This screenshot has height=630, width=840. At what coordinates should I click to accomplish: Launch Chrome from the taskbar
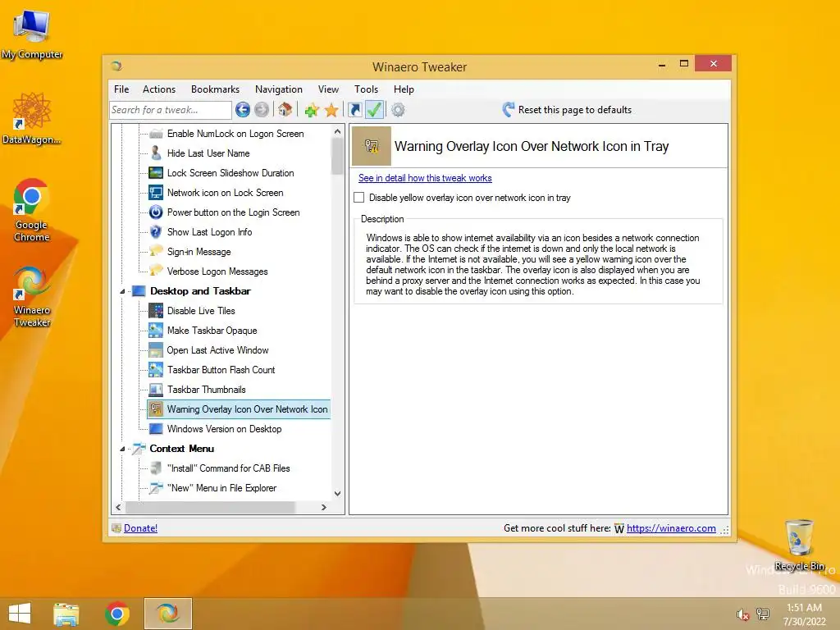click(x=116, y=614)
